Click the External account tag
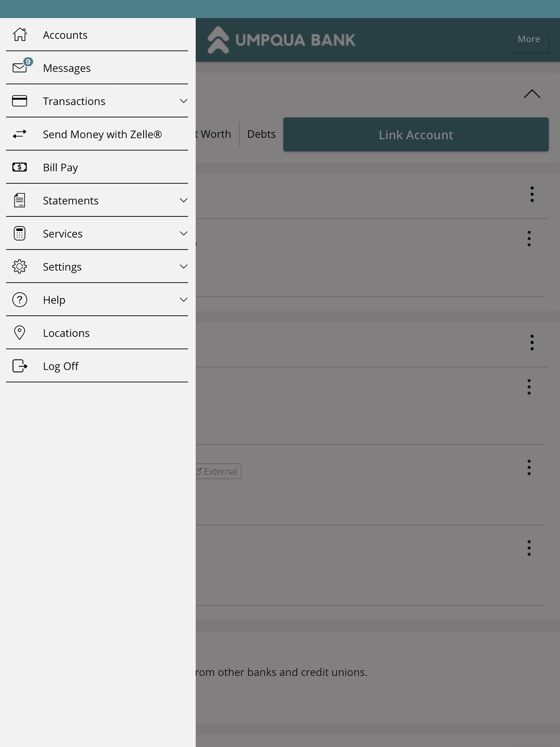Screen dimensions: 560x747 (x=218, y=471)
